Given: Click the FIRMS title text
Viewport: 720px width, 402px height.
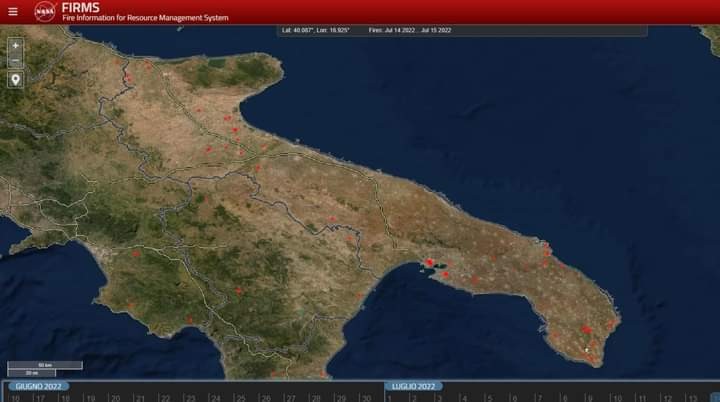Looking at the screenshot, I should pos(80,7).
